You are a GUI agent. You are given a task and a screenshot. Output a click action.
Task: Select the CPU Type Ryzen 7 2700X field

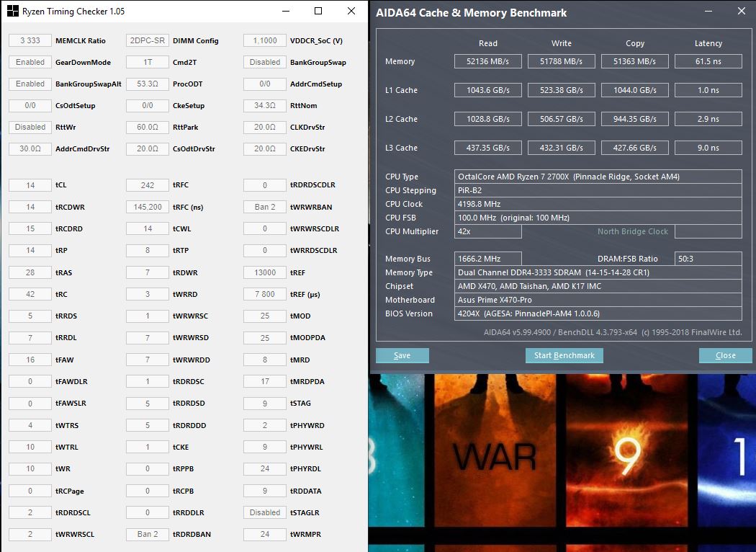[598, 177]
